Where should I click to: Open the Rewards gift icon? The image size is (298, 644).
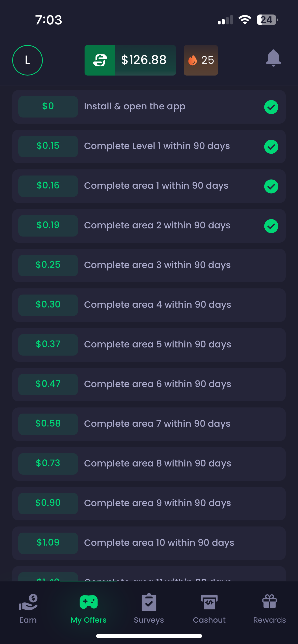(269, 602)
